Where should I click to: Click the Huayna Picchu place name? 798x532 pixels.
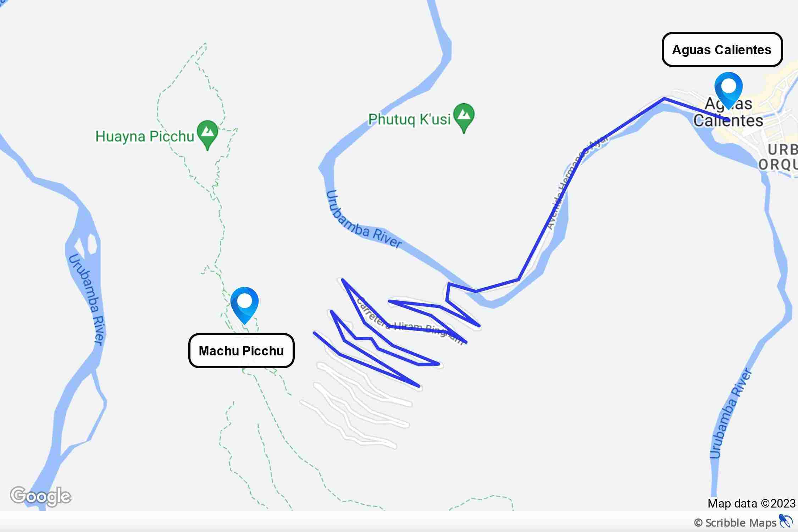(x=145, y=137)
